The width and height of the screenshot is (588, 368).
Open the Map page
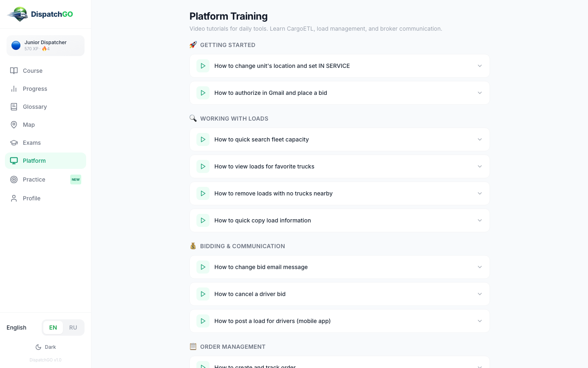(45, 125)
